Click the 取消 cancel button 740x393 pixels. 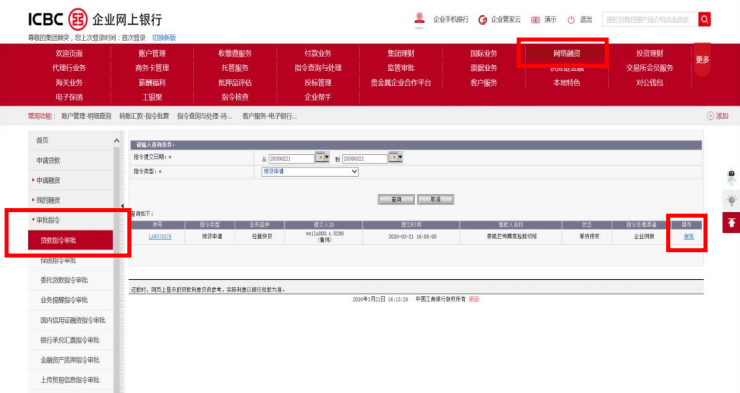[x=436, y=200]
